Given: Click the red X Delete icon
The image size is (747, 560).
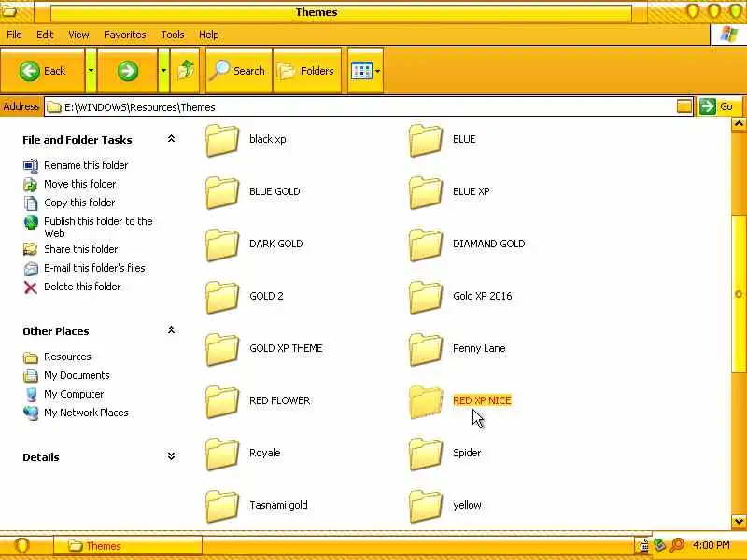Looking at the screenshot, I should pyautogui.click(x=31, y=287).
